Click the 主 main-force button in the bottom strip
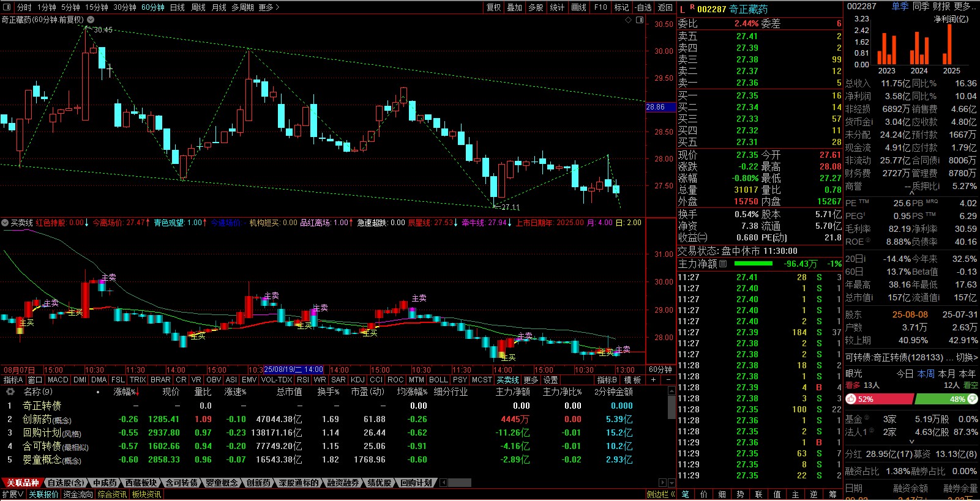 (x=795, y=494)
